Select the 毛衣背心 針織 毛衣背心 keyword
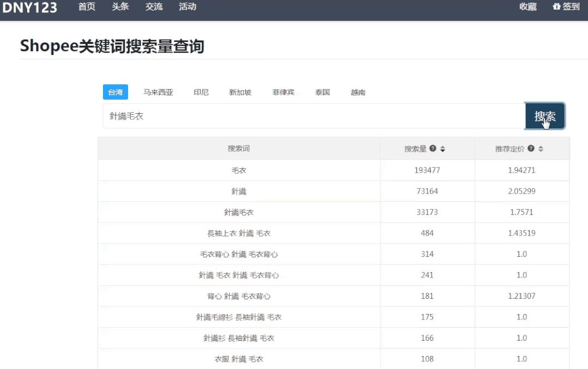 coord(239,254)
